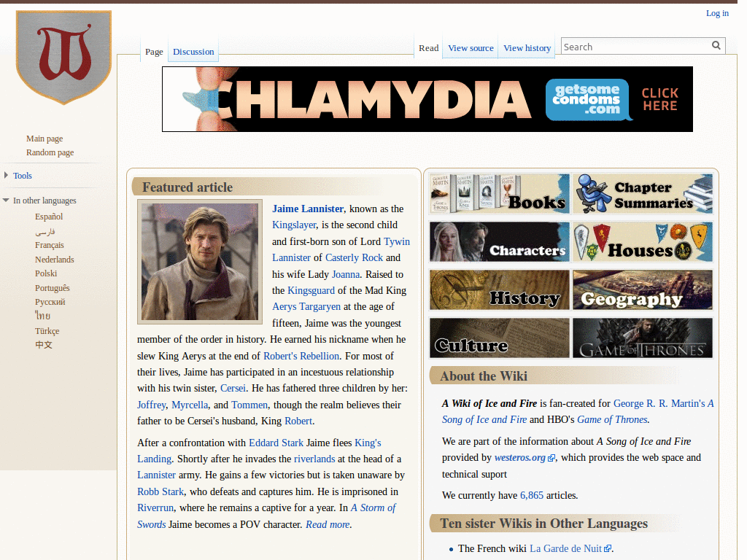Visit the westeros.org link
The height and width of the screenshot is (560, 747).
click(x=519, y=458)
